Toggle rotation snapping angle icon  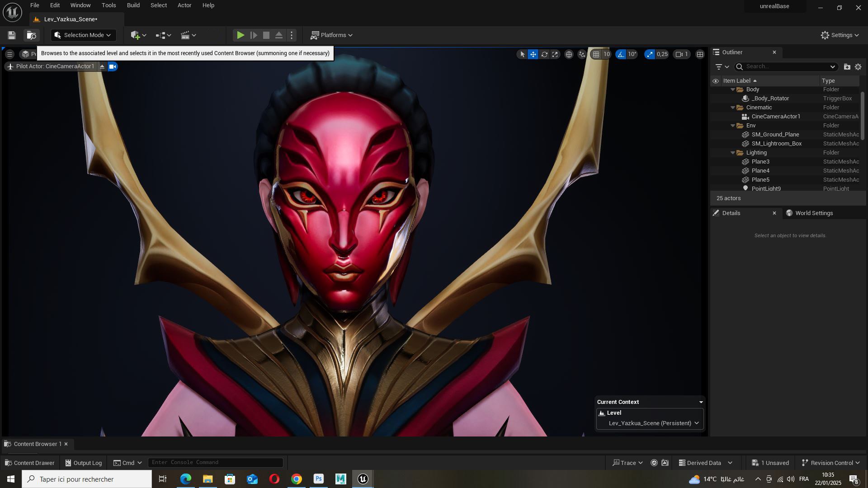tap(621, 54)
